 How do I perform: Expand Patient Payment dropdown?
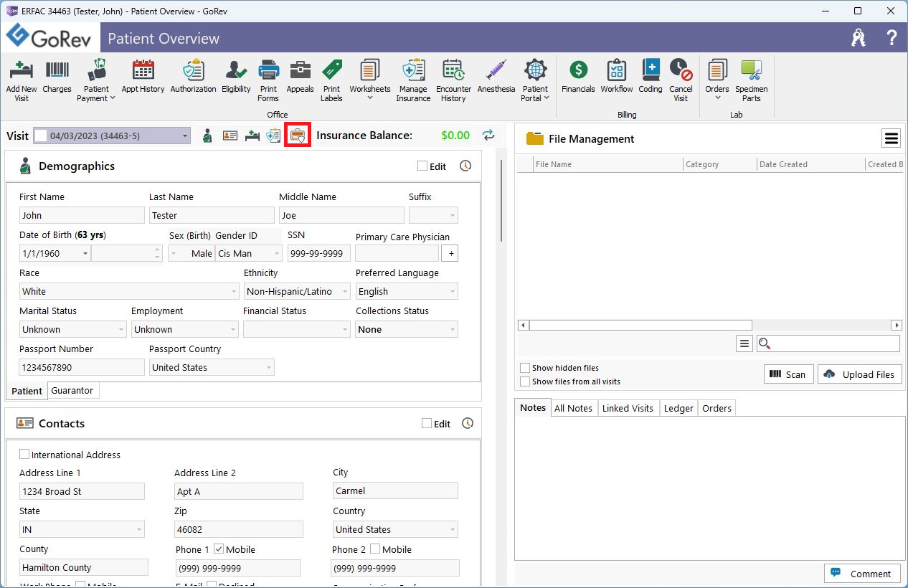pos(112,99)
